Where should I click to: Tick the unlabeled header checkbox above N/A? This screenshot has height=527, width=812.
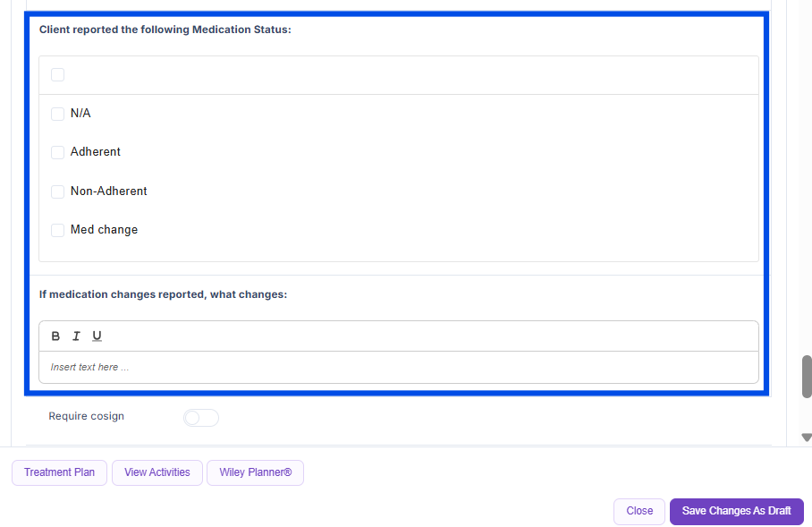click(x=58, y=75)
